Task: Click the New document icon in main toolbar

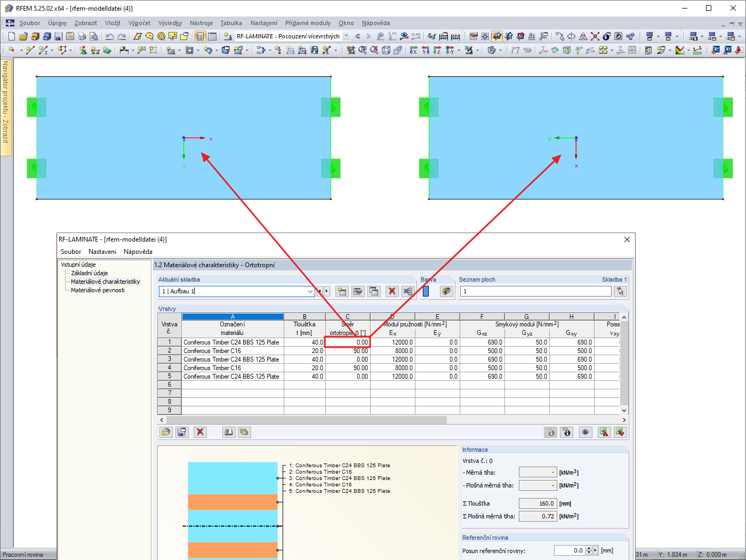Action: click(12, 36)
